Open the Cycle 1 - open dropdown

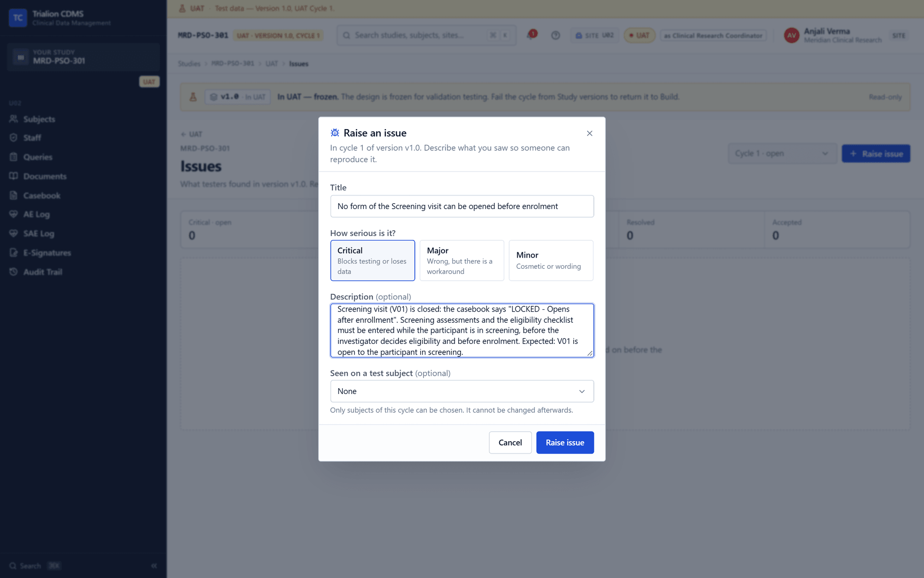(x=782, y=154)
